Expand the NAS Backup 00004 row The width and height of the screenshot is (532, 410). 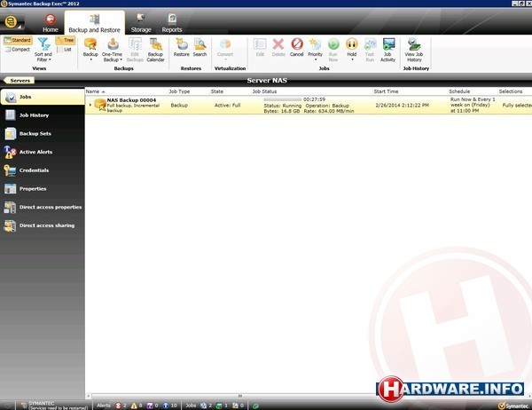pos(90,105)
